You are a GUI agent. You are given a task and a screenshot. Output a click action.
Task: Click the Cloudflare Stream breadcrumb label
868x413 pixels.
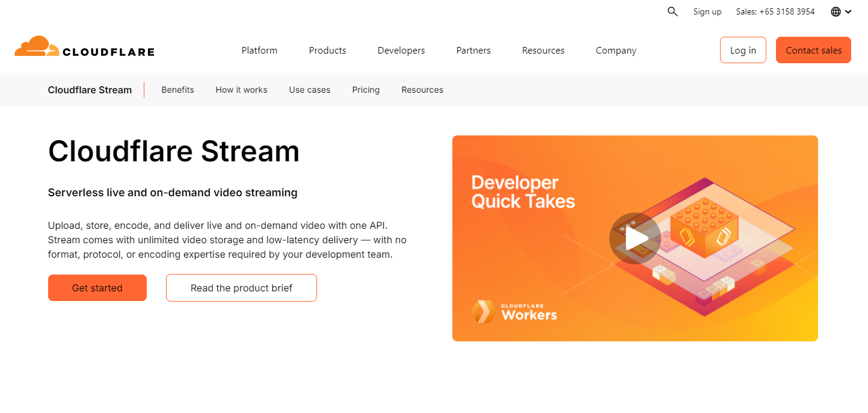(x=90, y=90)
